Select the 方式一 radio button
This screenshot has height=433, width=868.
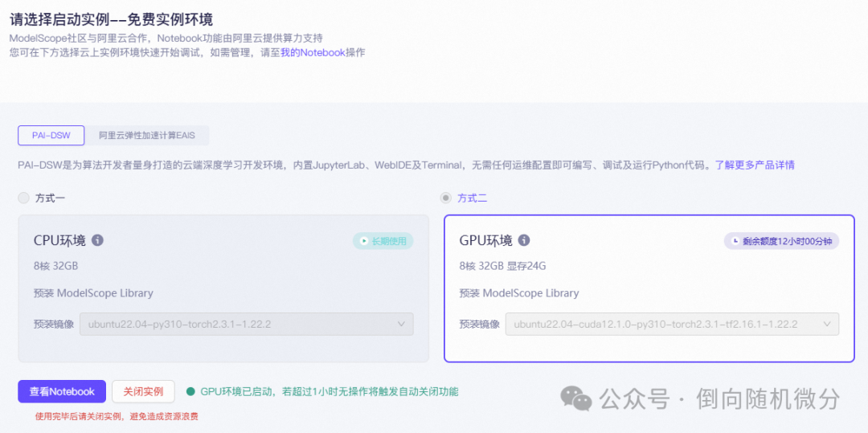[x=23, y=198]
